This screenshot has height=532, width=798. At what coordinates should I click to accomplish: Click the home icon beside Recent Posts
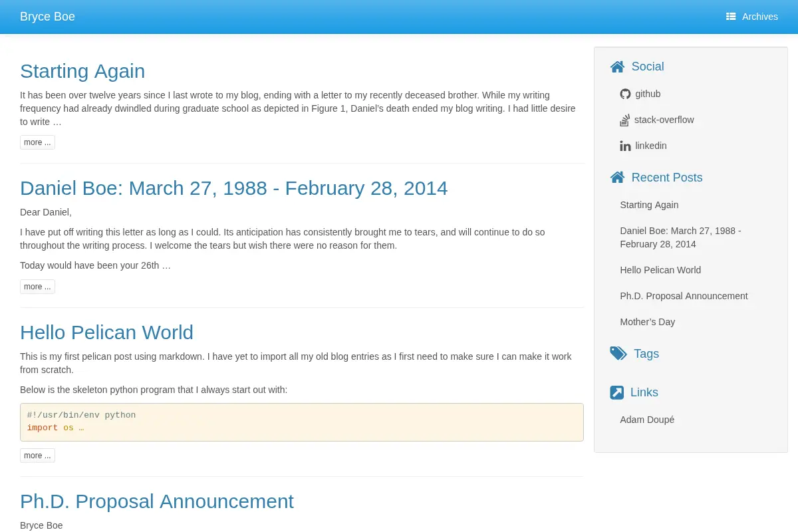617,178
